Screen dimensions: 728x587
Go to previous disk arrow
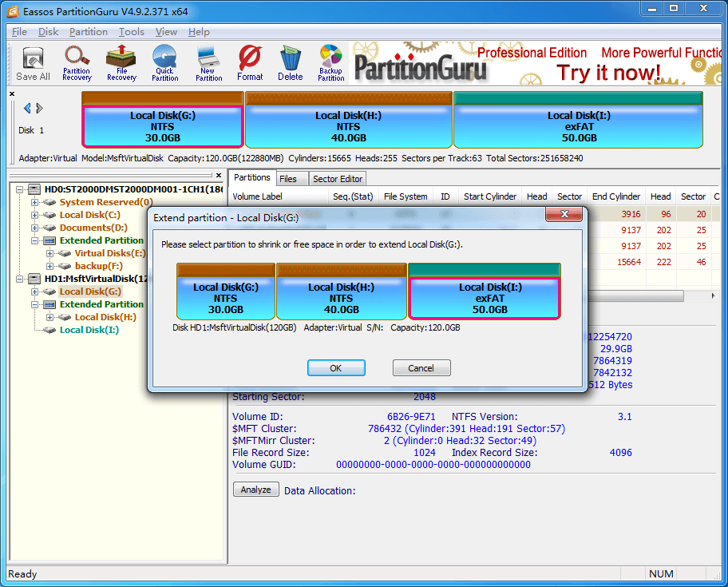[27, 108]
